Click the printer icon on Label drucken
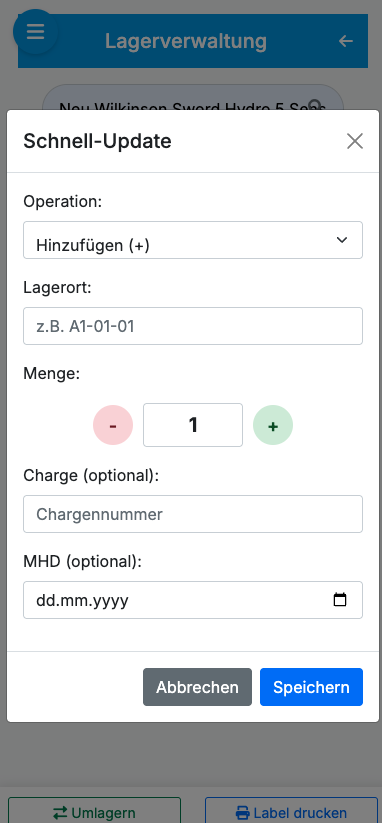The width and height of the screenshot is (382, 823). pyautogui.click(x=242, y=813)
